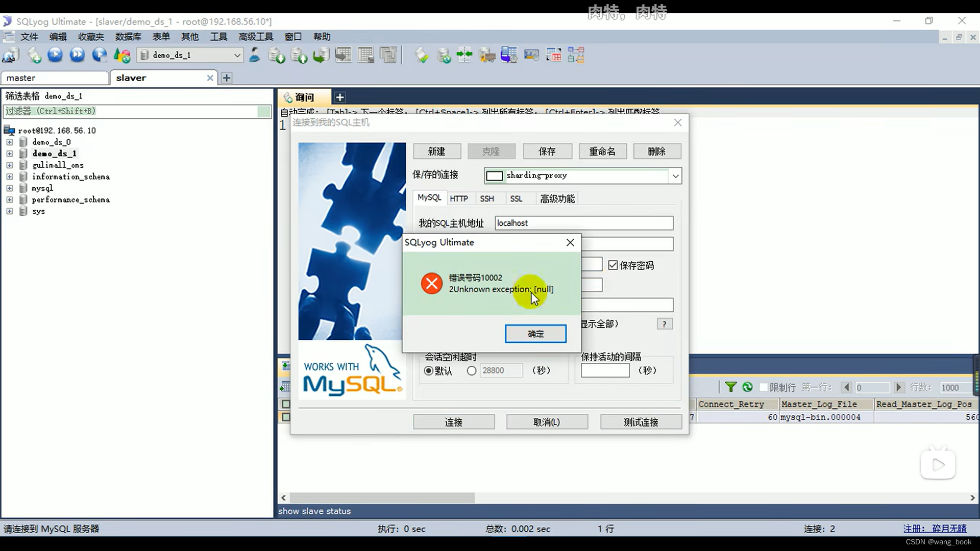This screenshot has height=551, width=980.
Task: Click the 重命名 button
Action: 603,152
